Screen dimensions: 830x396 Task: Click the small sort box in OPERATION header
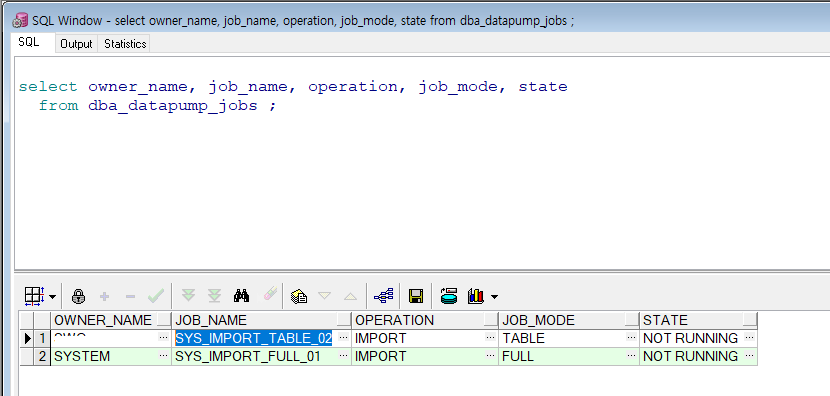pos(491,320)
